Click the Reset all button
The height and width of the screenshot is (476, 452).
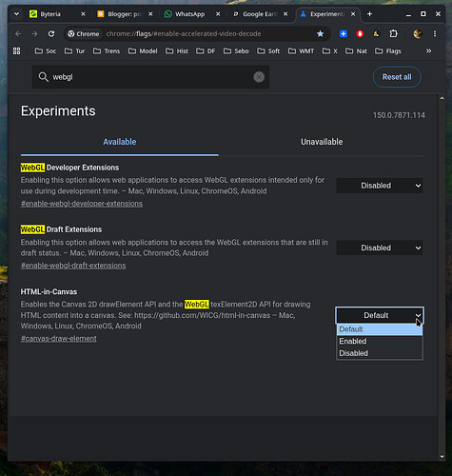(x=397, y=77)
